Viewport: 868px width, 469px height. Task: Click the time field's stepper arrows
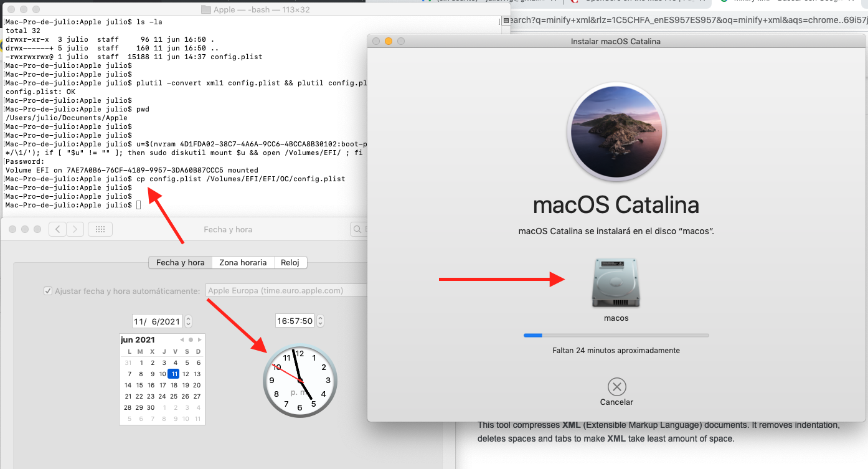coord(320,321)
